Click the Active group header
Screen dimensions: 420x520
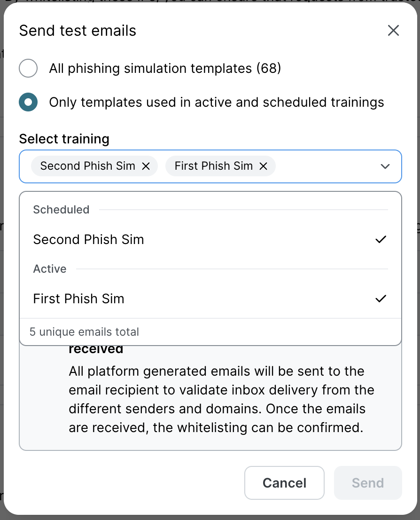[x=50, y=269]
